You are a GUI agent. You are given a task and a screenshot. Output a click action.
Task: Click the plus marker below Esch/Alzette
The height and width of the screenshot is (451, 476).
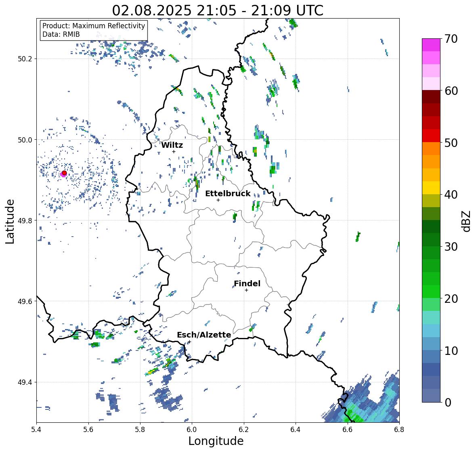point(189,342)
